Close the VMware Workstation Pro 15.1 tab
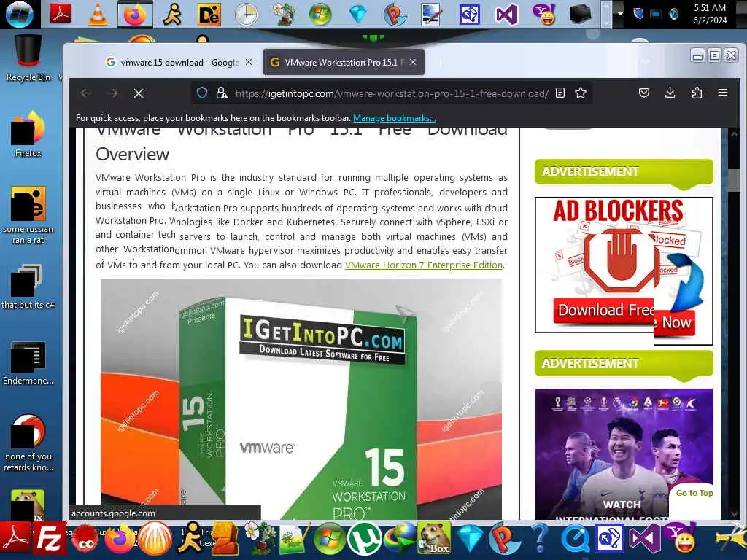Image resolution: width=747 pixels, height=560 pixels. 413,63
